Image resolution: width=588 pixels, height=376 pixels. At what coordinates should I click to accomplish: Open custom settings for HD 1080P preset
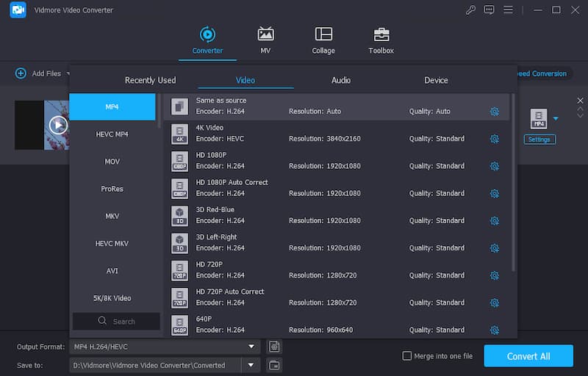coord(495,166)
